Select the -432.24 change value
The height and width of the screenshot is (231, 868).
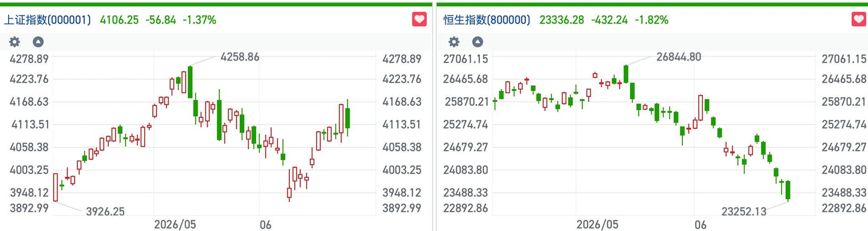tap(609, 20)
